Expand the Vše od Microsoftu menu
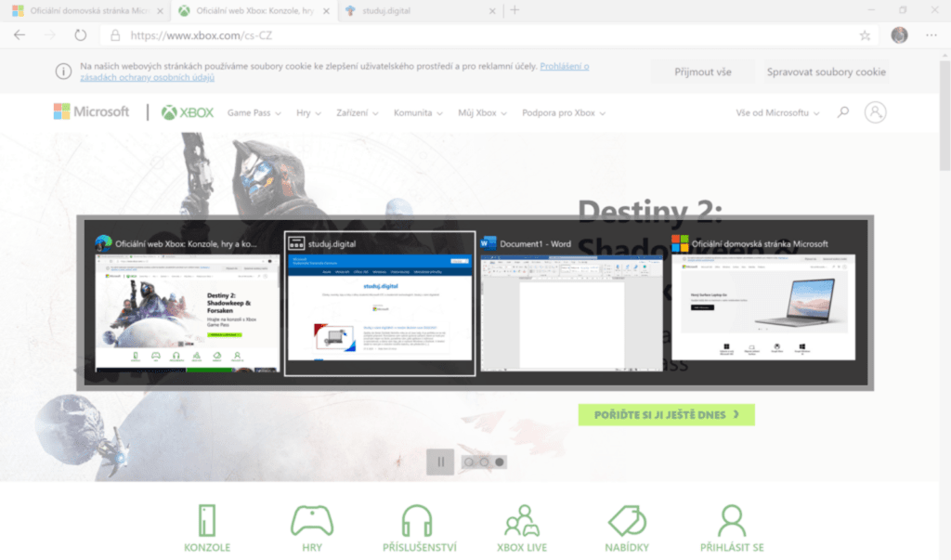 coord(777,113)
